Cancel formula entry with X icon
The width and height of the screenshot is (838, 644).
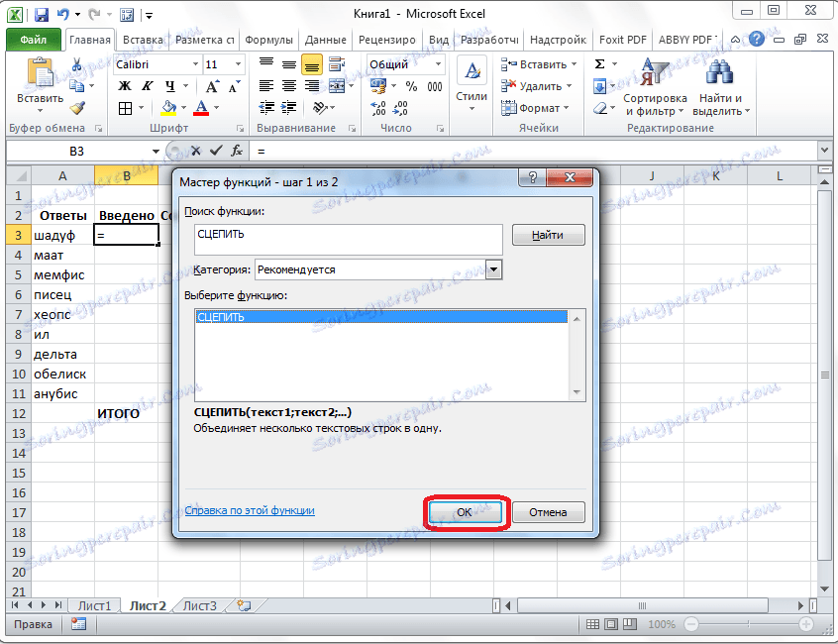point(196,152)
